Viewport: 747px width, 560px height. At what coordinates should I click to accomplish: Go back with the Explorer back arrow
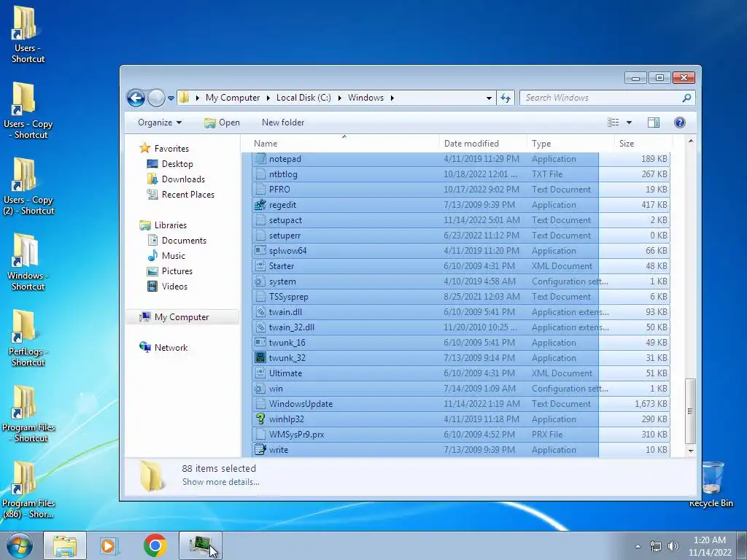tap(136, 98)
